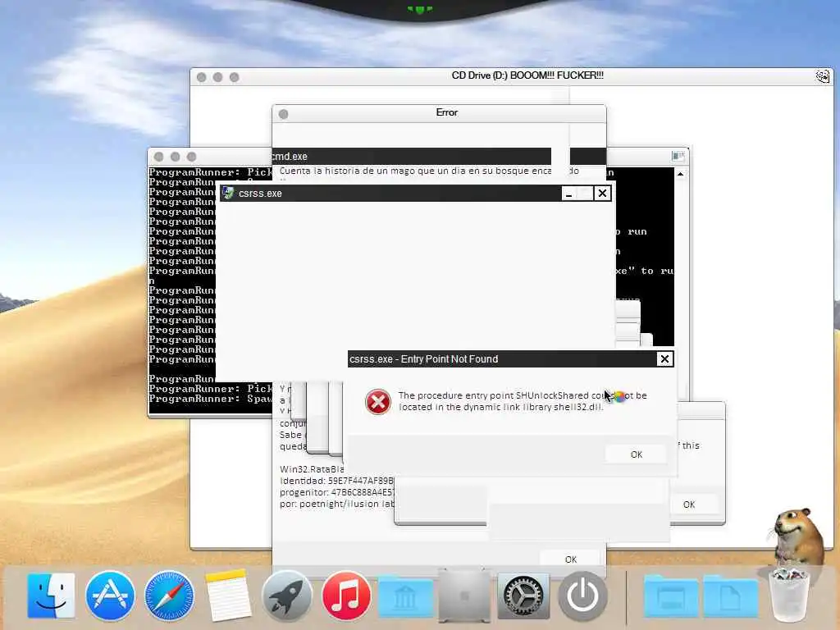Click OK at bottom of Error window
Screen dimensions: 840x630
[571, 559]
